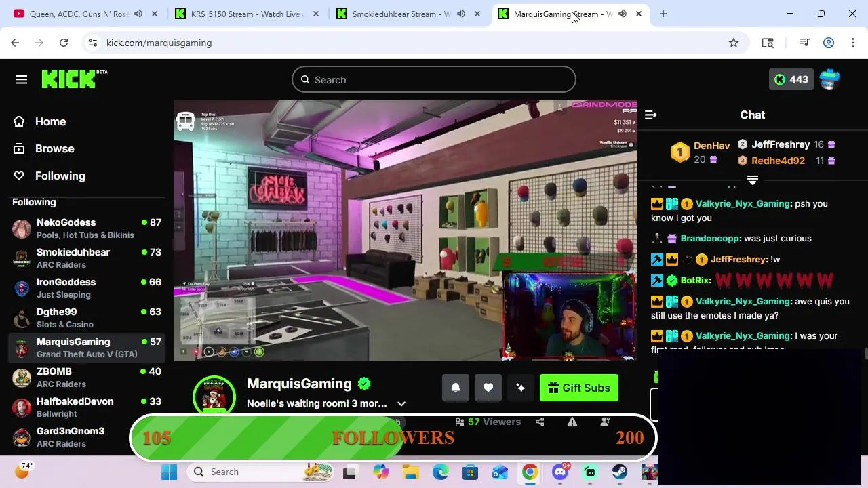Select ZBOMB channel in Following list
The height and width of the screenshot is (488, 868).
[87, 378]
